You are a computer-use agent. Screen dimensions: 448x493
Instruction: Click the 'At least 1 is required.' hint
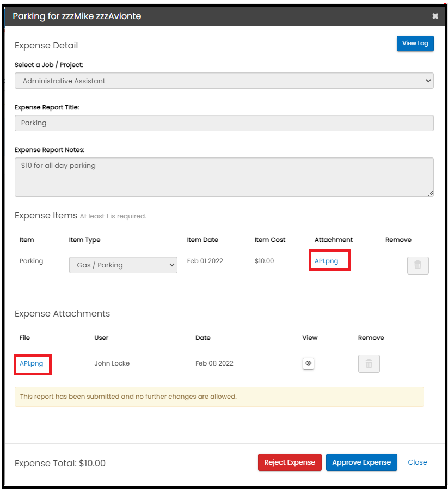tap(113, 216)
